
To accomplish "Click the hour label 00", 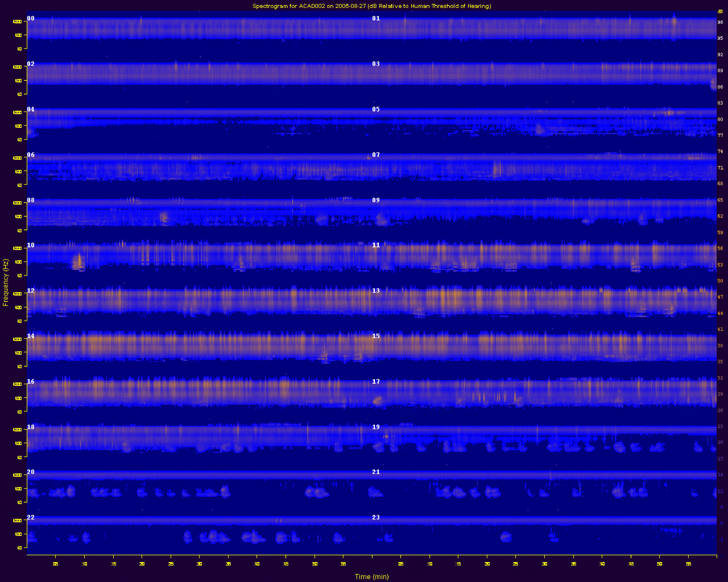I will (31, 18).
